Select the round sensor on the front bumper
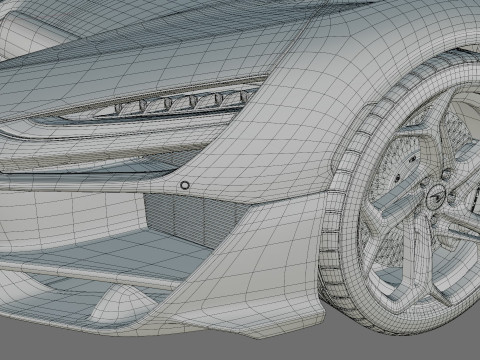This screenshot has height=360, width=480. tap(185, 185)
